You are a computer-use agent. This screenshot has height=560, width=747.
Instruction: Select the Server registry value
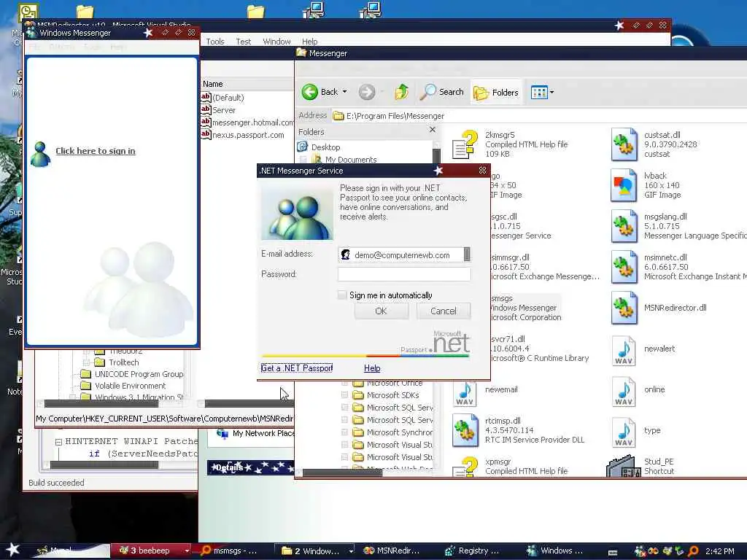(223, 110)
